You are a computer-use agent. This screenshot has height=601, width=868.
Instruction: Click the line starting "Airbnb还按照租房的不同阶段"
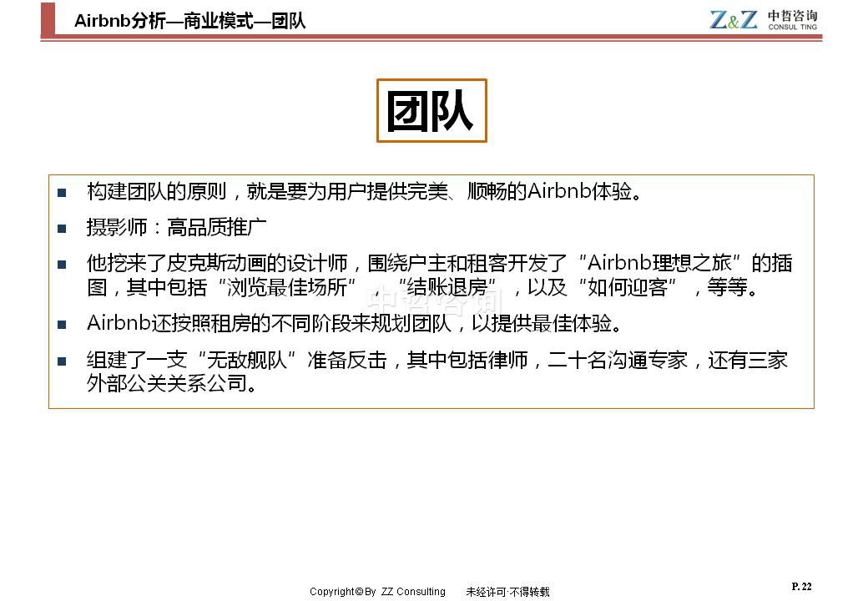tap(354, 323)
